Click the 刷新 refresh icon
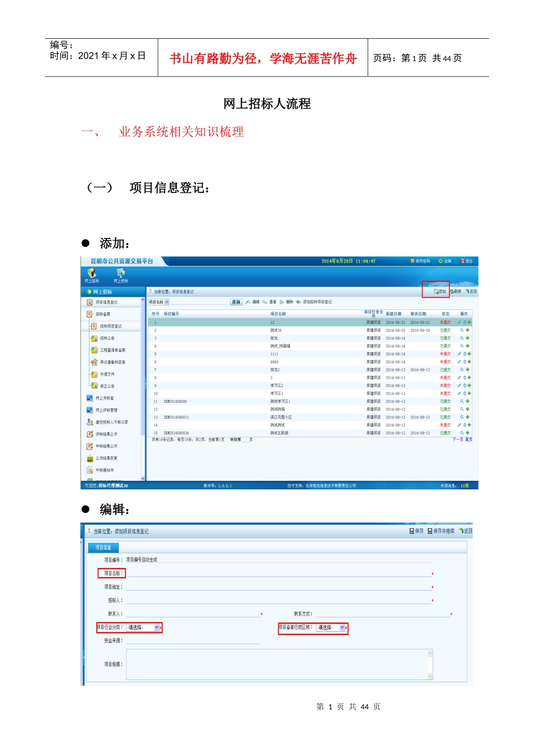534x756 pixels. point(456,291)
